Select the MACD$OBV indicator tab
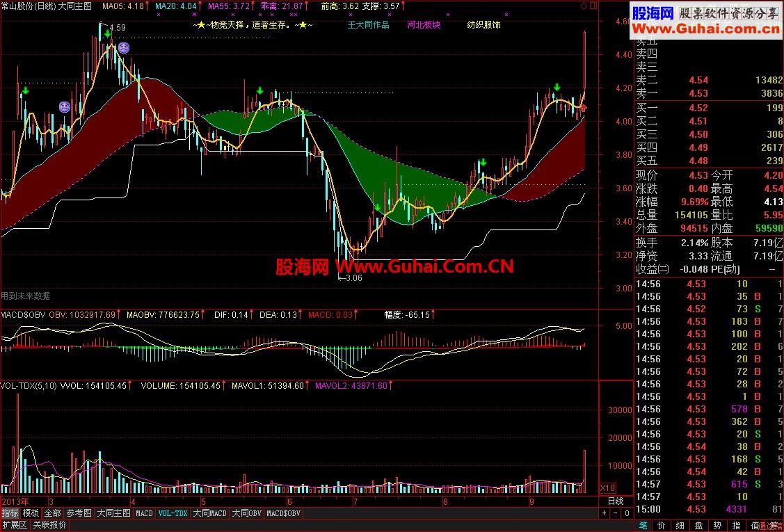Viewport: 784px width, 532px height. (284, 513)
